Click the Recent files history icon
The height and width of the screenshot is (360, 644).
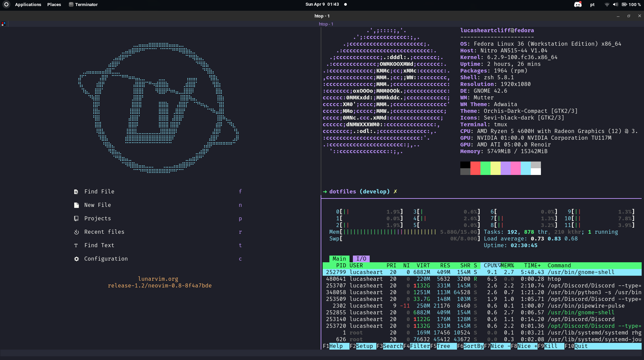click(76, 232)
